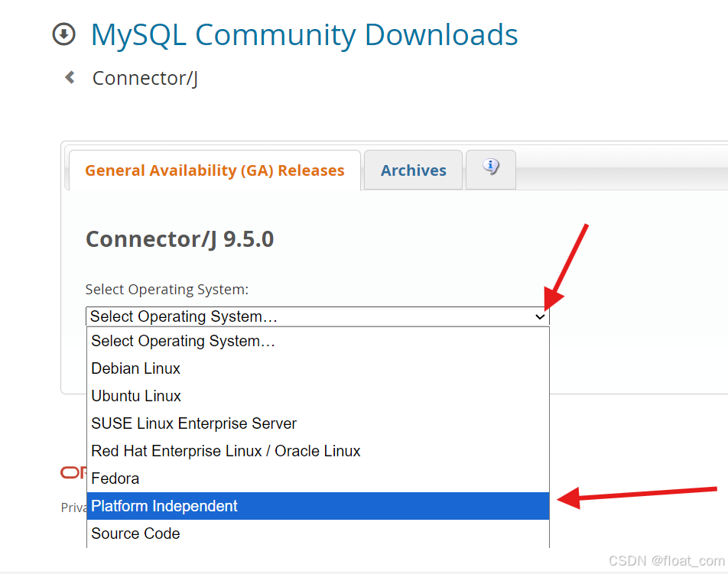728x574 pixels.
Task: Click the Connector/J 9.5.0 heading
Action: pyautogui.click(x=180, y=239)
